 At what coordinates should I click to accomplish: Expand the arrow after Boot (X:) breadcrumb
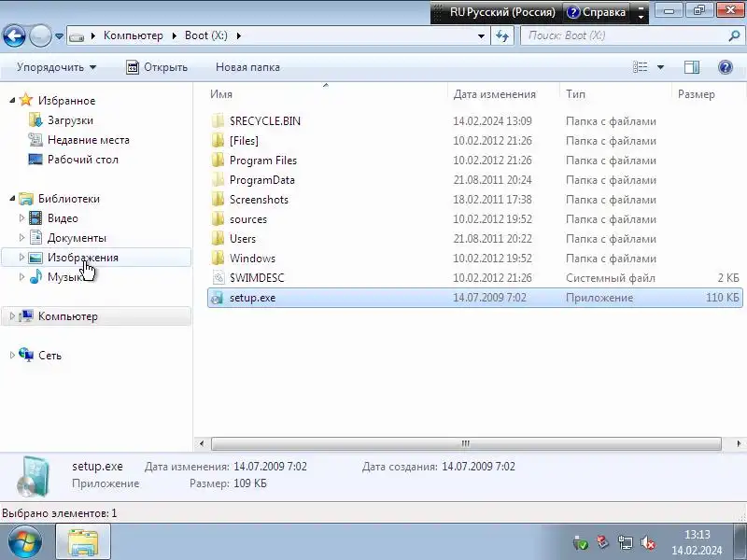tap(239, 36)
